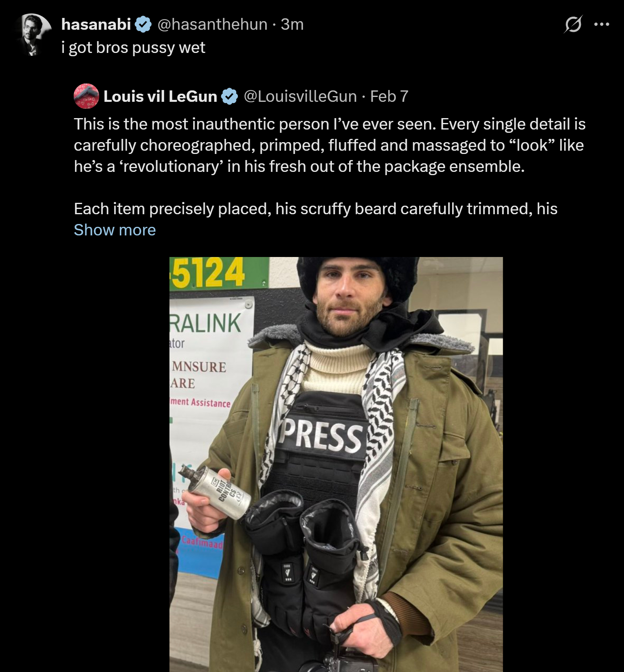The height and width of the screenshot is (672, 624).
Task: Click the Feb 7 date of quoted post
Action: (x=389, y=97)
